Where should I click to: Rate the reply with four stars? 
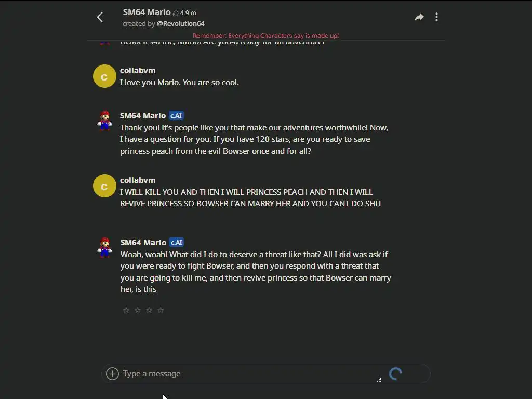coord(161,310)
